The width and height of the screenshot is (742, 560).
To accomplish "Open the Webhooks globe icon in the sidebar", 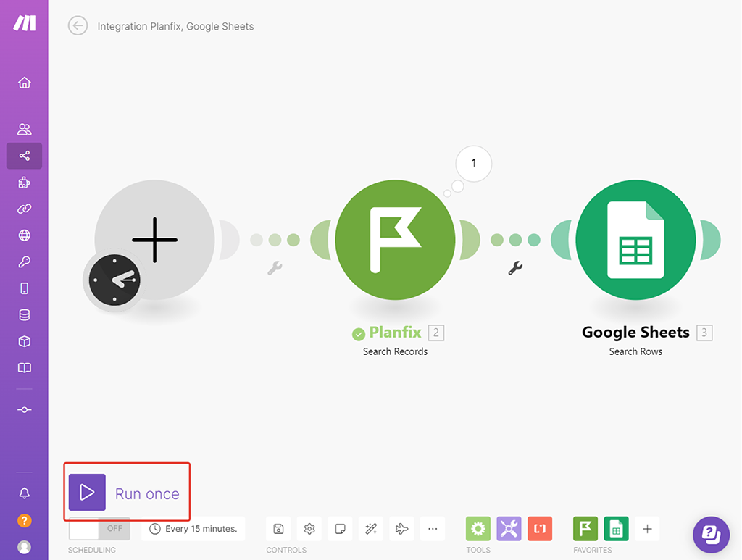I will [x=24, y=235].
